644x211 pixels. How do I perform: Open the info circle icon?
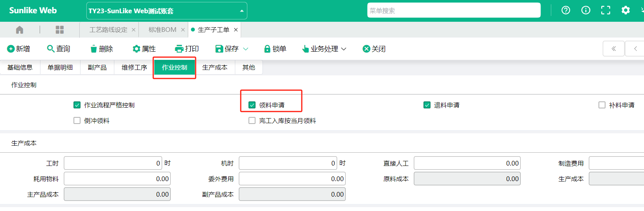[x=586, y=10]
